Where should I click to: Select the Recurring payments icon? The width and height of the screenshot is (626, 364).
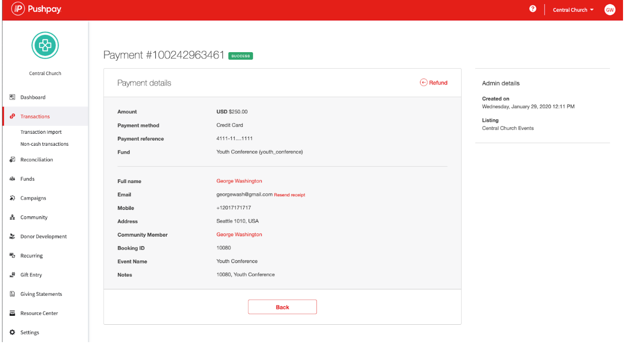[x=12, y=255]
